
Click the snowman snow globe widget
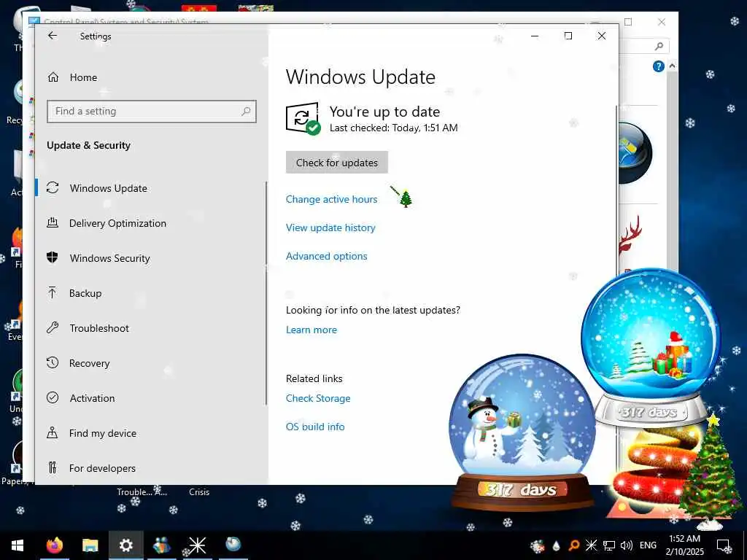[x=522, y=432]
